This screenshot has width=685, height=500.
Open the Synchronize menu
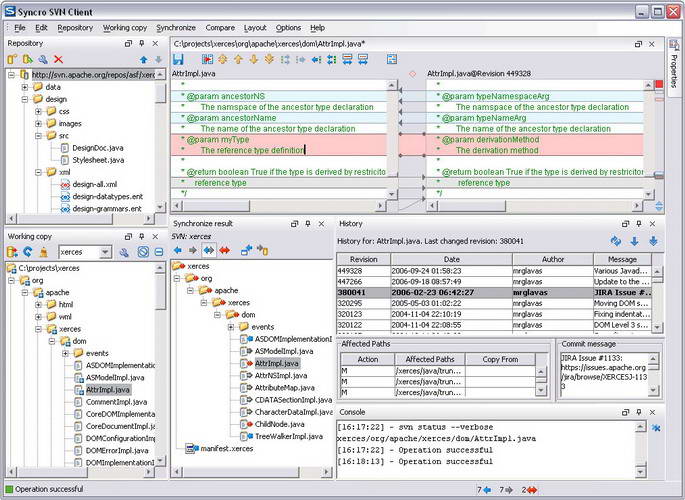click(x=176, y=28)
